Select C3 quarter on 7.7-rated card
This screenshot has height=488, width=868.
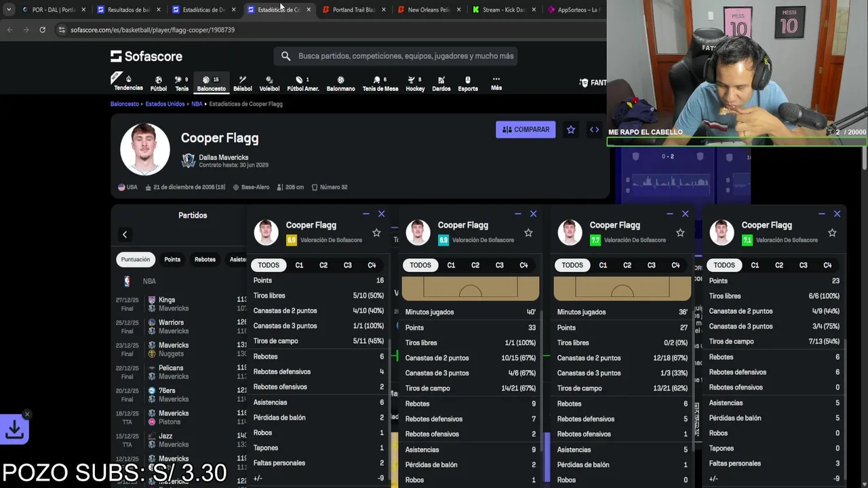click(652, 265)
